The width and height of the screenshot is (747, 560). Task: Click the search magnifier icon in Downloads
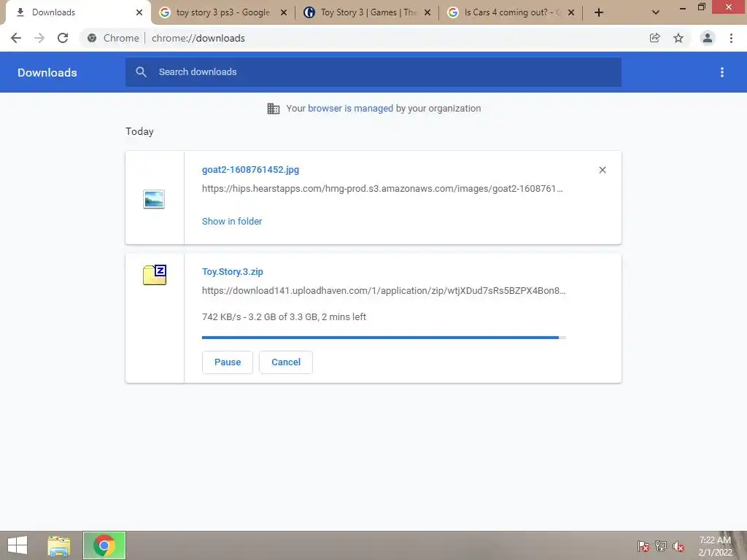(141, 72)
